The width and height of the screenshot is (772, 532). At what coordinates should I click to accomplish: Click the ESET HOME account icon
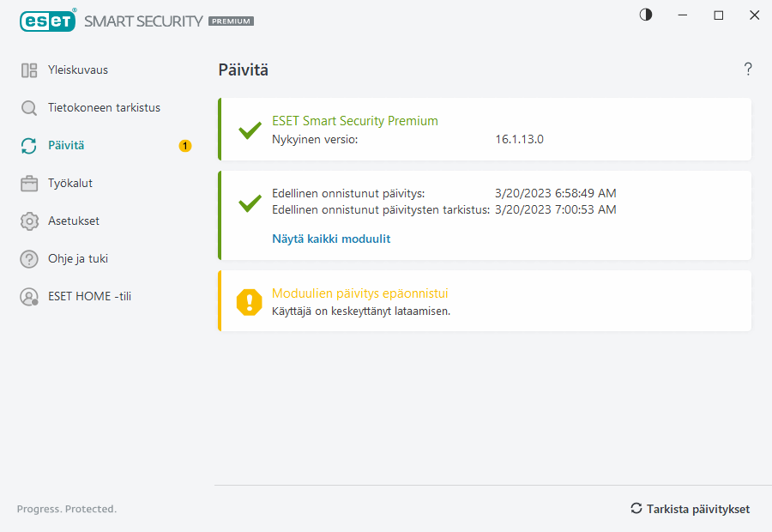[29, 297]
